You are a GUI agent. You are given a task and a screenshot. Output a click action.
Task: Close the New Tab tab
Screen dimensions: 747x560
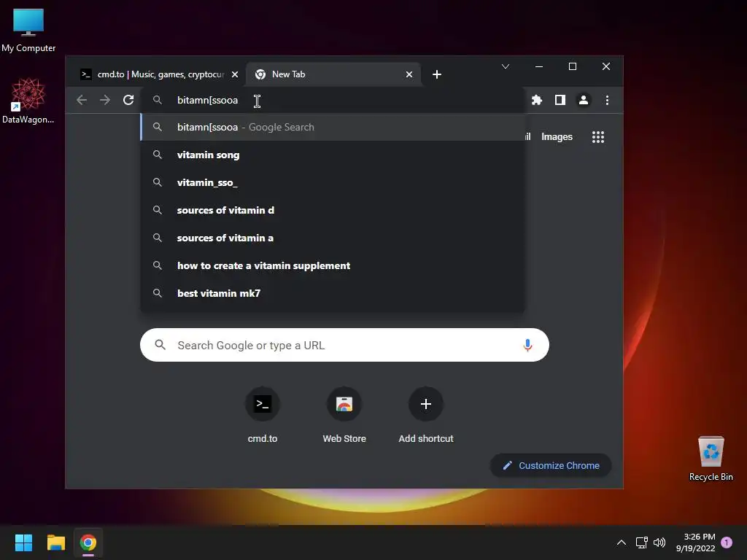pyautogui.click(x=409, y=74)
